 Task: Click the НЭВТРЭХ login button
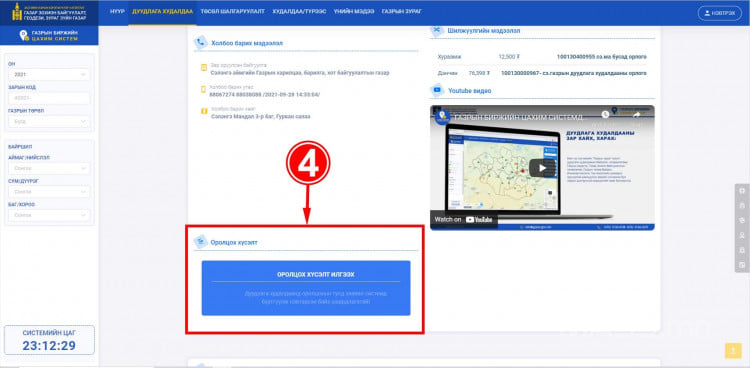click(719, 13)
